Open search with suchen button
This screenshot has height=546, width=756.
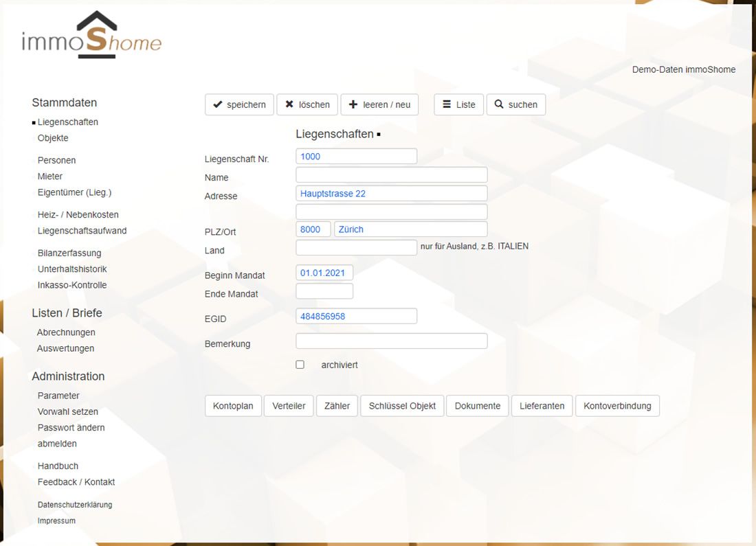[516, 104]
